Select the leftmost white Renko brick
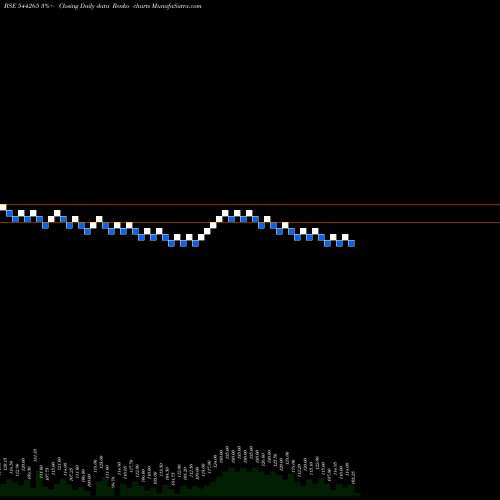The width and height of the screenshot is (500, 500). click(x=3, y=207)
